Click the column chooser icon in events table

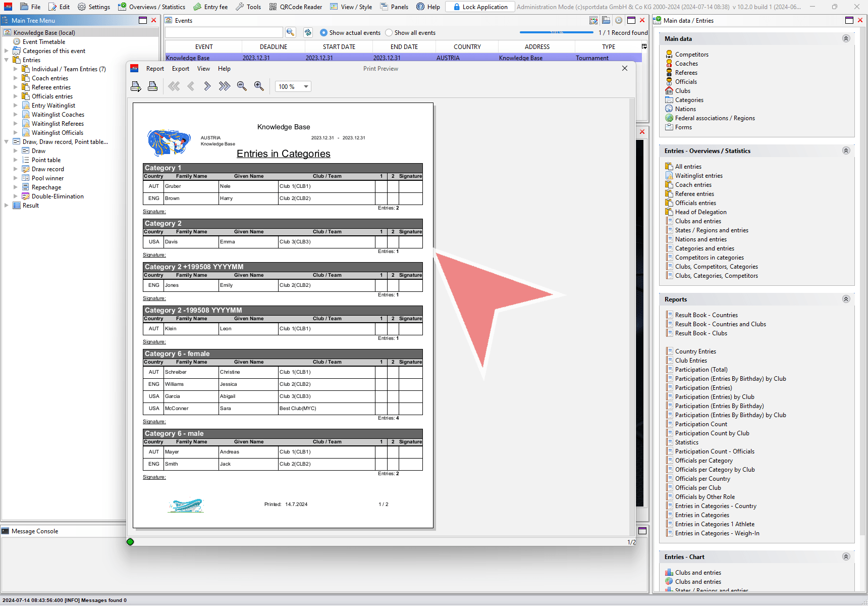[644, 46]
